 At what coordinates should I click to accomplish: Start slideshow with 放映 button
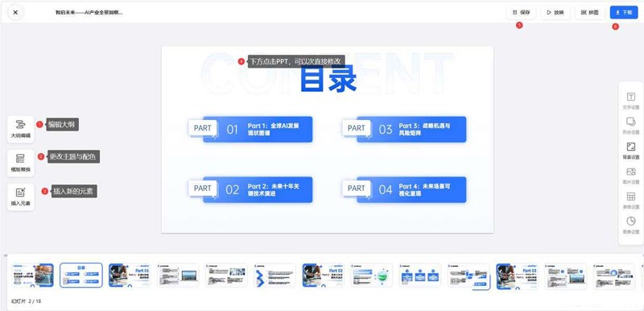555,12
